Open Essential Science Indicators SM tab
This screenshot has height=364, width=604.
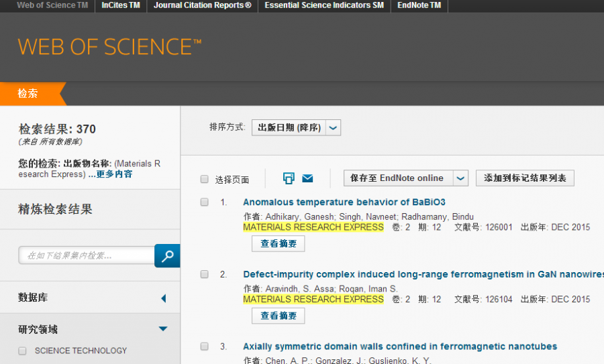point(324,5)
